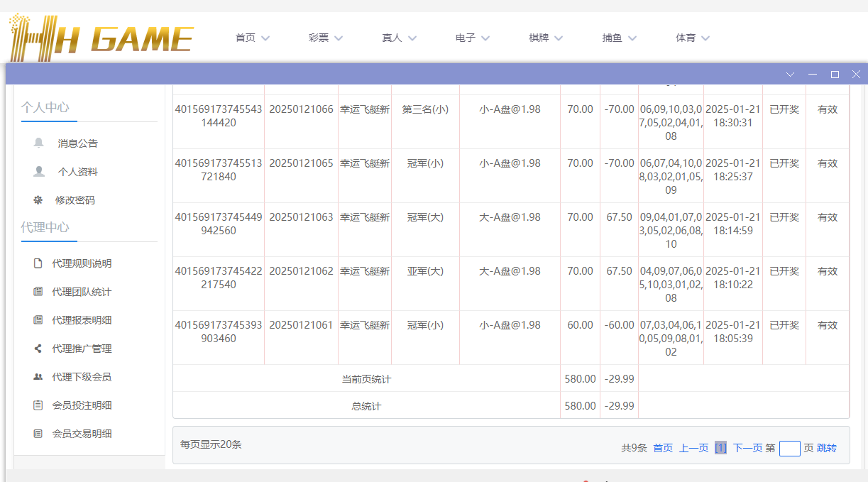Expand the 体育 dropdown menu
This screenshot has height=482, width=868.
(x=693, y=38)
